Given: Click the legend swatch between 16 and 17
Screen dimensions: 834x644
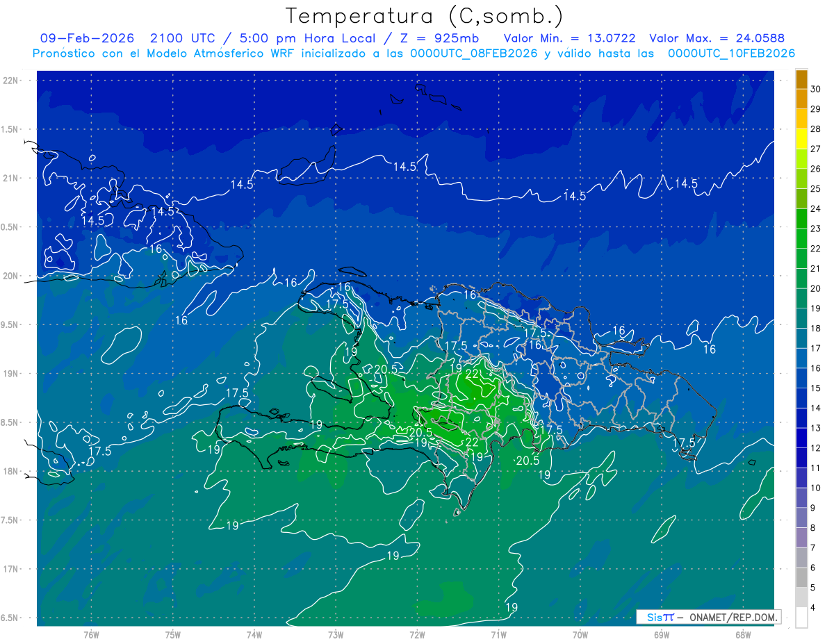Looking at the screenshot, I should [801, 358].
